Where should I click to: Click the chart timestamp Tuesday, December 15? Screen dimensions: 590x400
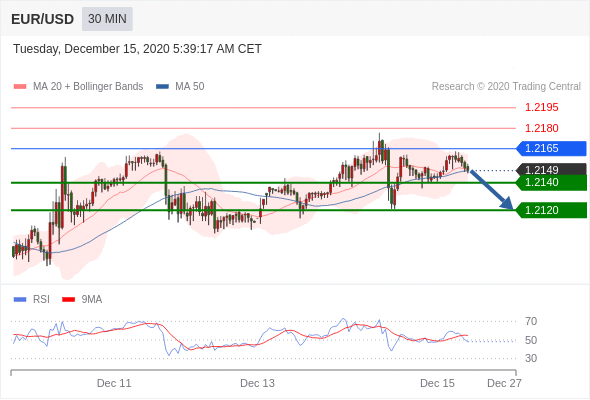point(137,49)
